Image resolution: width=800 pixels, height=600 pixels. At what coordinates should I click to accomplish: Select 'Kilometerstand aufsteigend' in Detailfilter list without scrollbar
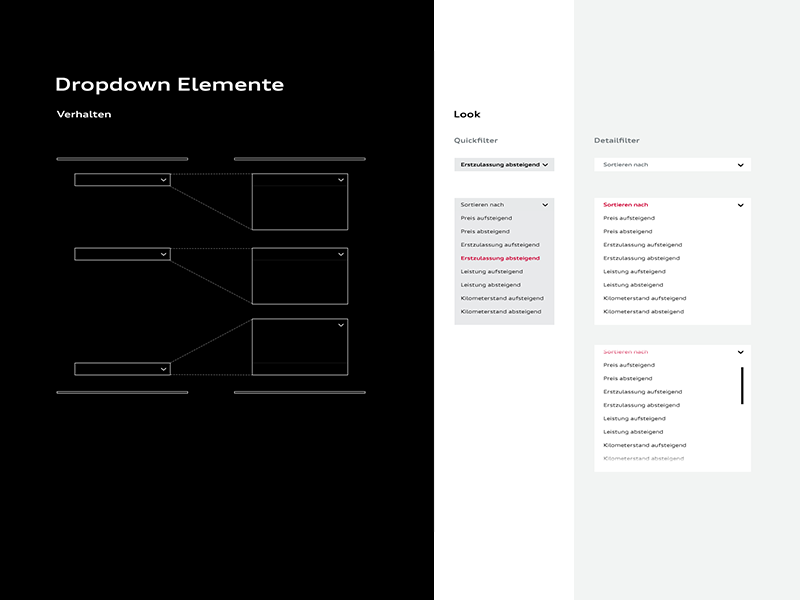[645, 298]
